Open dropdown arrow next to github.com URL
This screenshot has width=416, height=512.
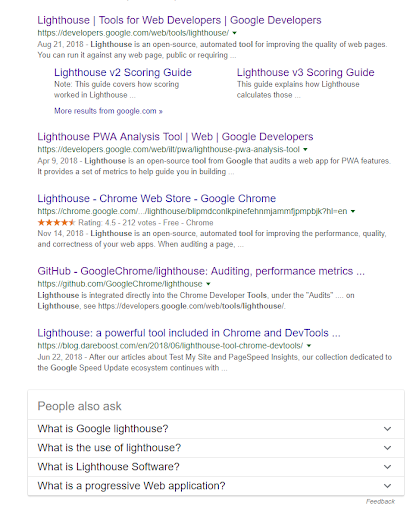click(x=208, y=284)
